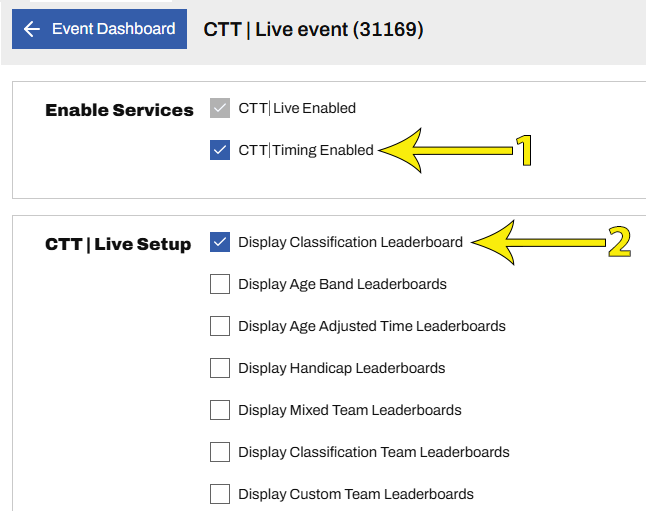Screen dimensions: 646x515
Task: Check the Display Handicap Leaderboards box
Action: coord(220,368)
